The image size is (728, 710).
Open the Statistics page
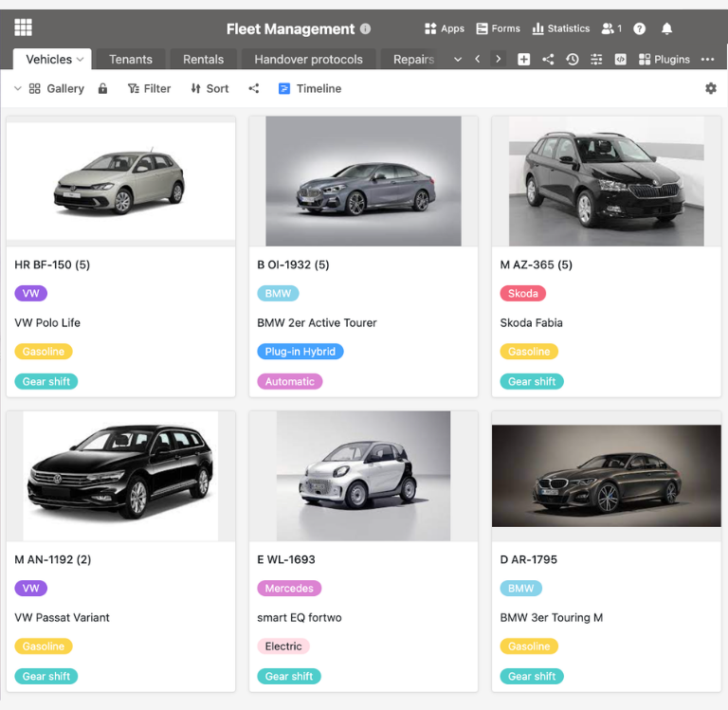coord(560,28)
